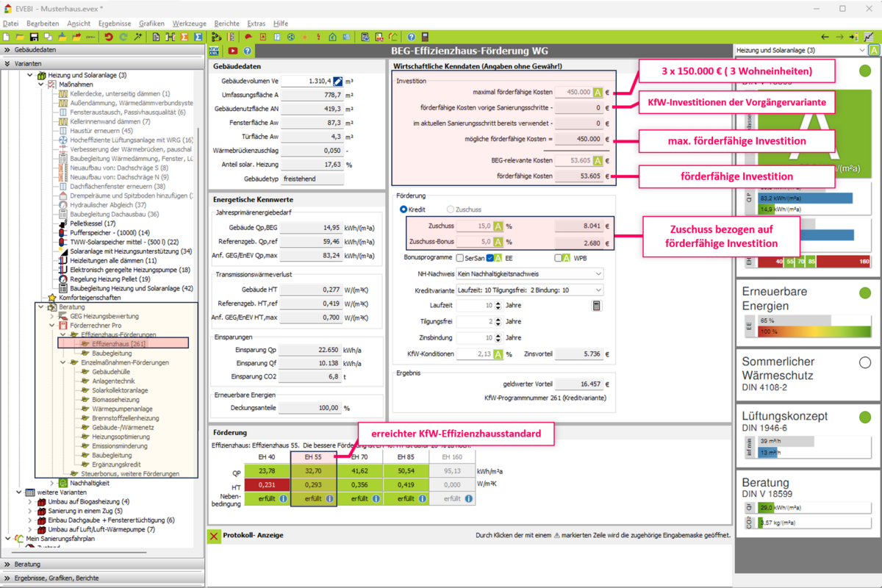Image resolution: width=882 pixels, height=588 pixels.
Task: Enable the SerSan bonus checkbox
Action: (x=460, y=258)
